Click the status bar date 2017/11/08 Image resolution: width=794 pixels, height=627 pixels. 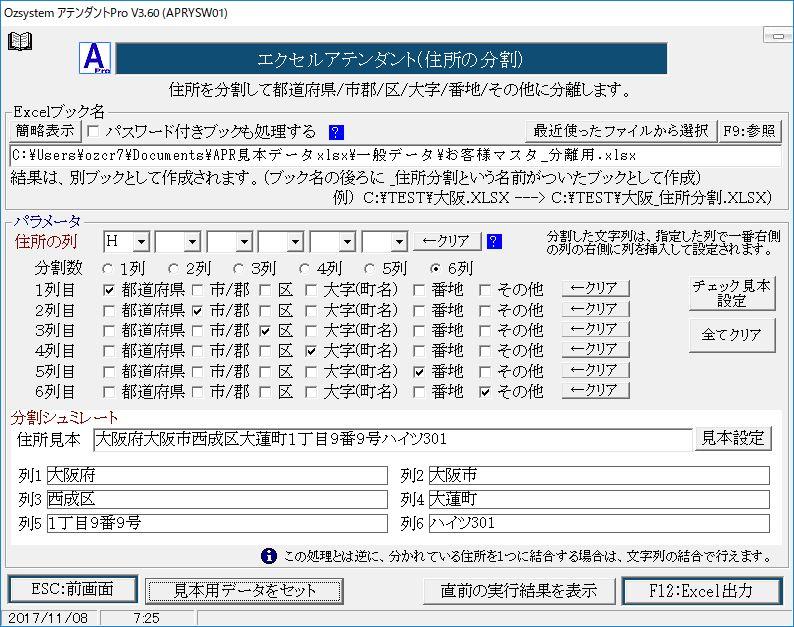[48, 618]
